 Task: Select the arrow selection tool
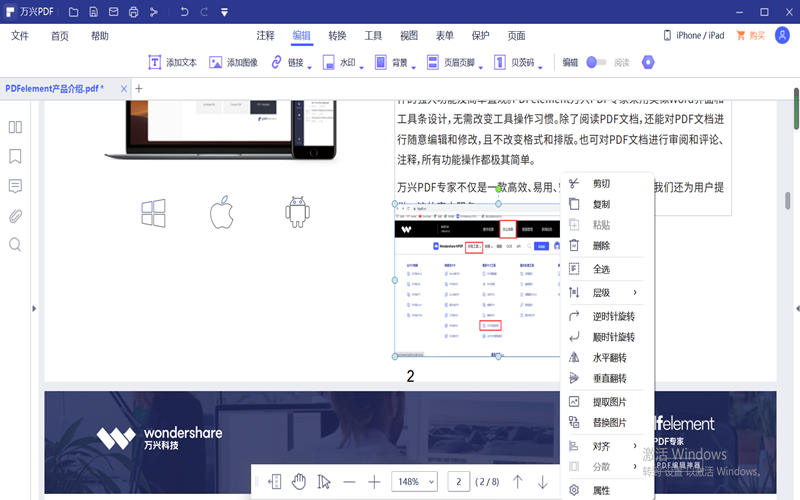tap(324, 482)
